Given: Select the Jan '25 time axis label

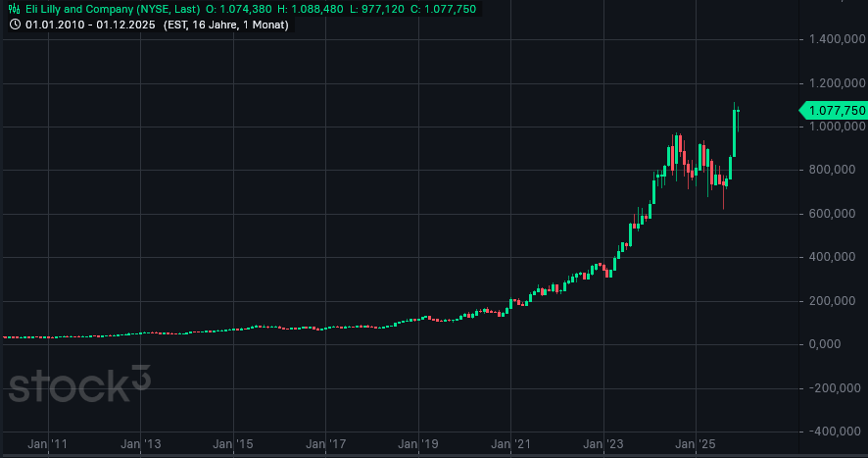Looking at the screenshot, I should [x=697, y=444].
